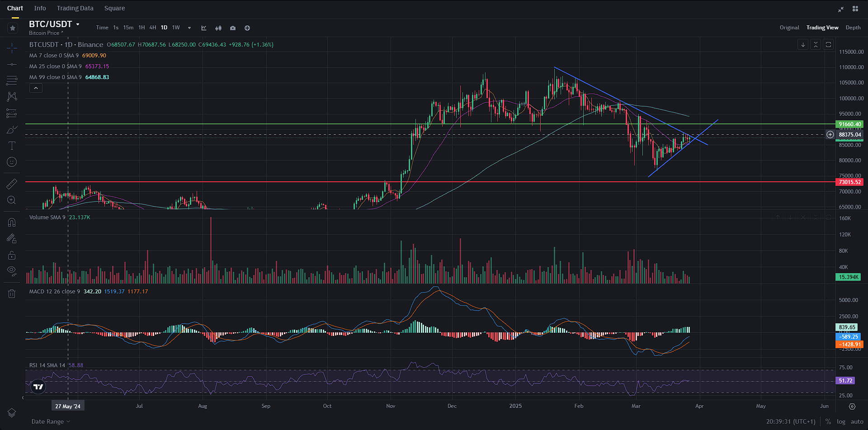Select the crosshair cursor tool

pos(12,48)
